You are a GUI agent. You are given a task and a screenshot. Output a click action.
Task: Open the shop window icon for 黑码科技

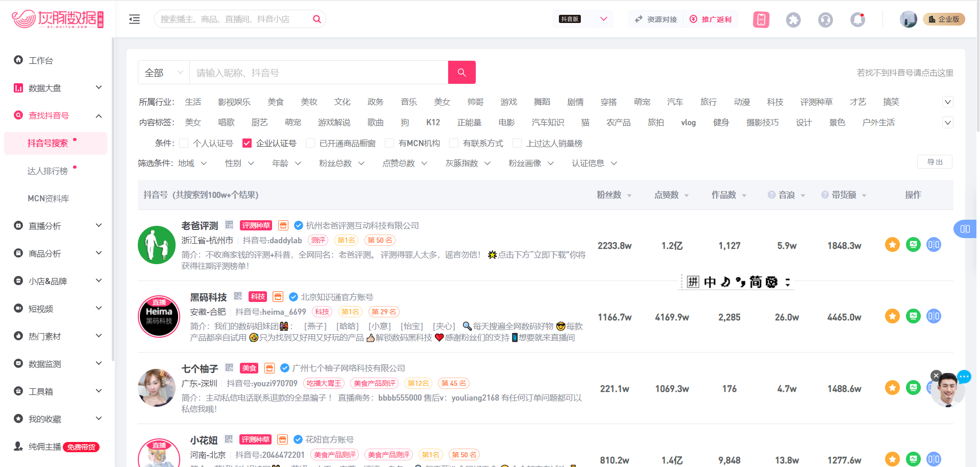coord(278,297)
